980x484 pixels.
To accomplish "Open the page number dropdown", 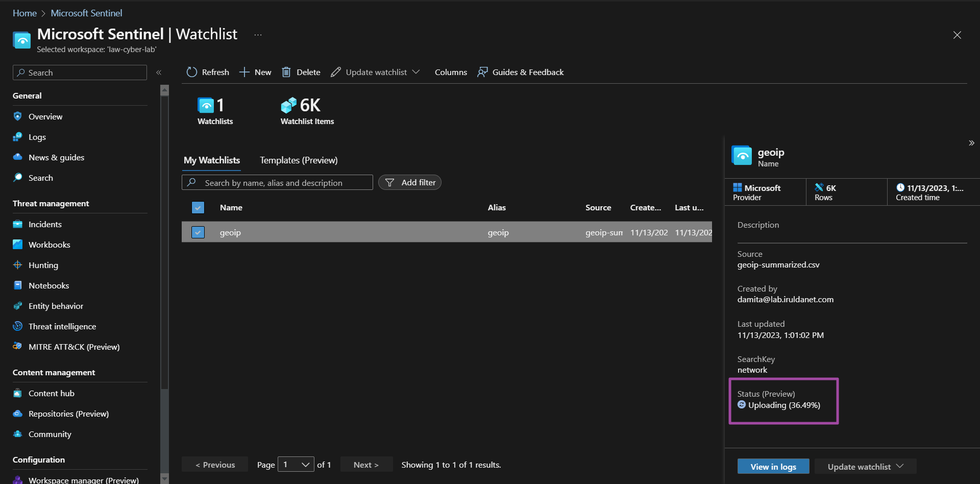I will (296, 465).
